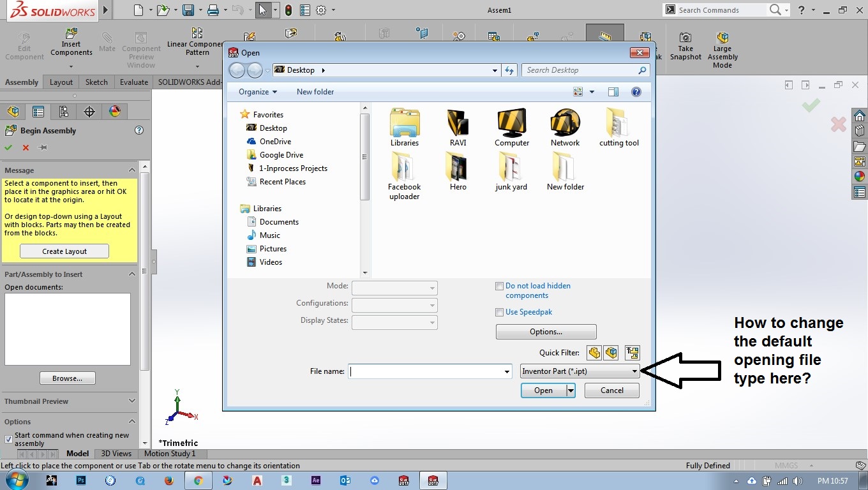Click Quick Filter assemblies icon

[611, 353]
